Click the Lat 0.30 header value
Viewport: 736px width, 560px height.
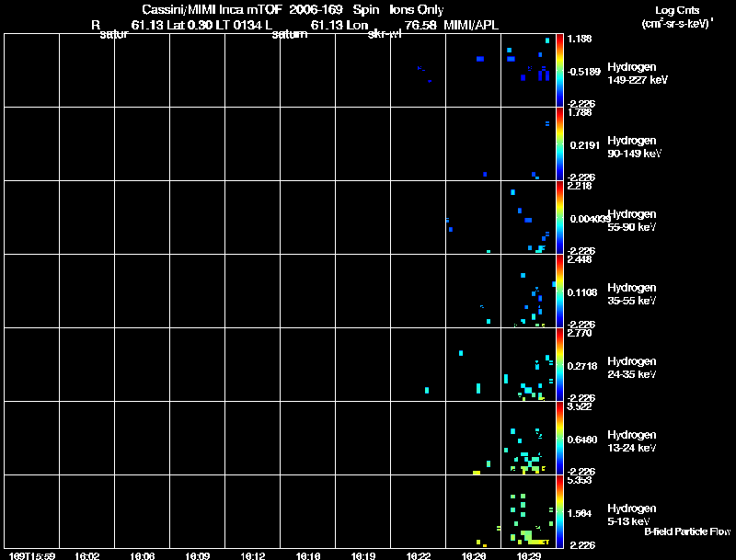(190, 25)
